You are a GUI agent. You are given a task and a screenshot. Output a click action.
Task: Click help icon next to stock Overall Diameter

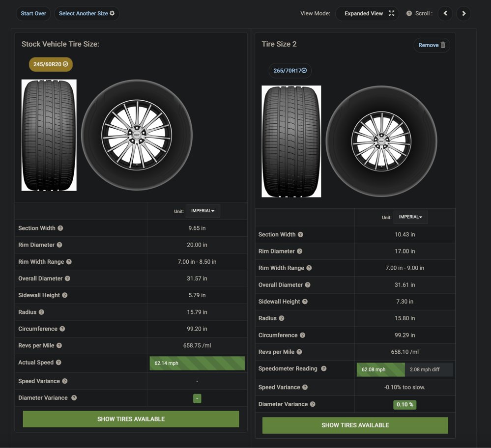(67, 279)
